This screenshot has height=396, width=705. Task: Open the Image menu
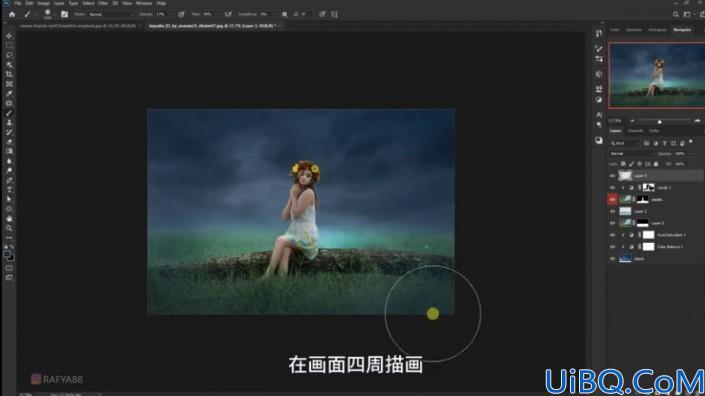point(44,3)
